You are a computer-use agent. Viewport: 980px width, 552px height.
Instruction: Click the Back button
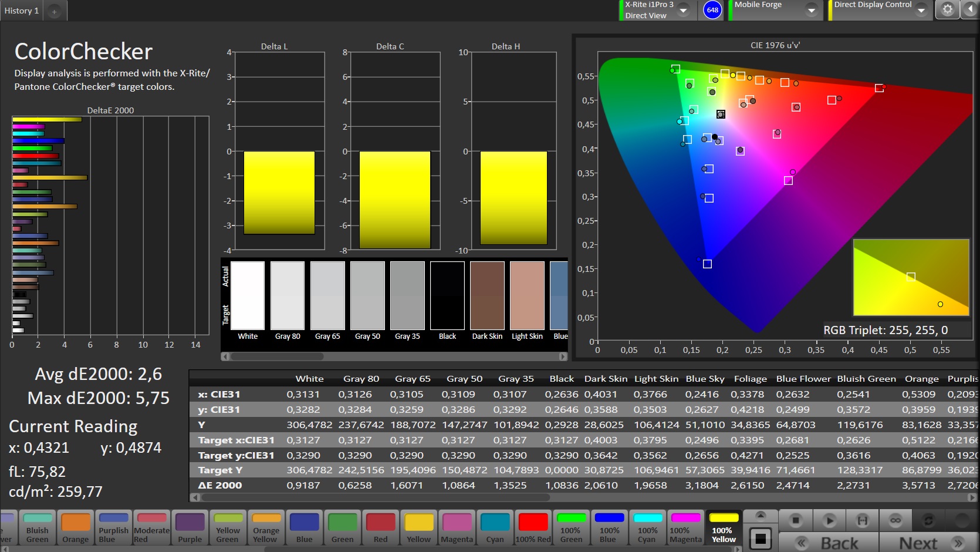(829, 543)
